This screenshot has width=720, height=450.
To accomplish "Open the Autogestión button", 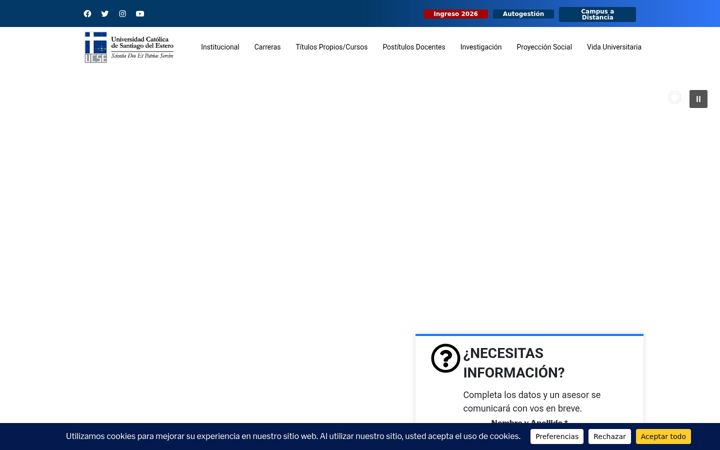I will coord(523,14).
